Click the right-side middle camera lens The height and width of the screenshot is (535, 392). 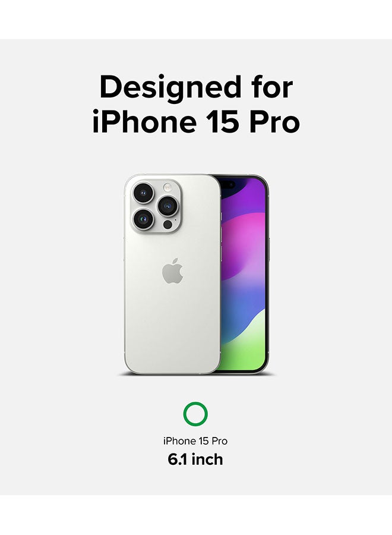pyautogui.click(x=167, y=206)
